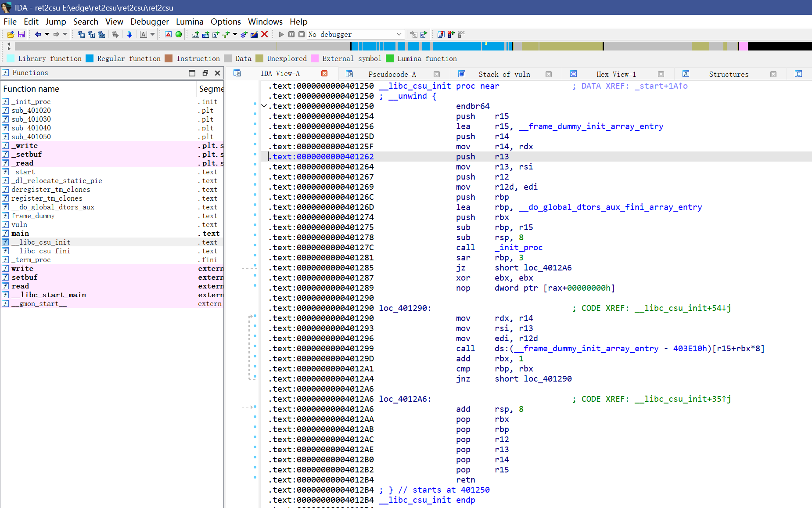Viewport: 812px width, 508px height.
Task: Follow the _init_proc call reference
Action: tap(521, 248)
